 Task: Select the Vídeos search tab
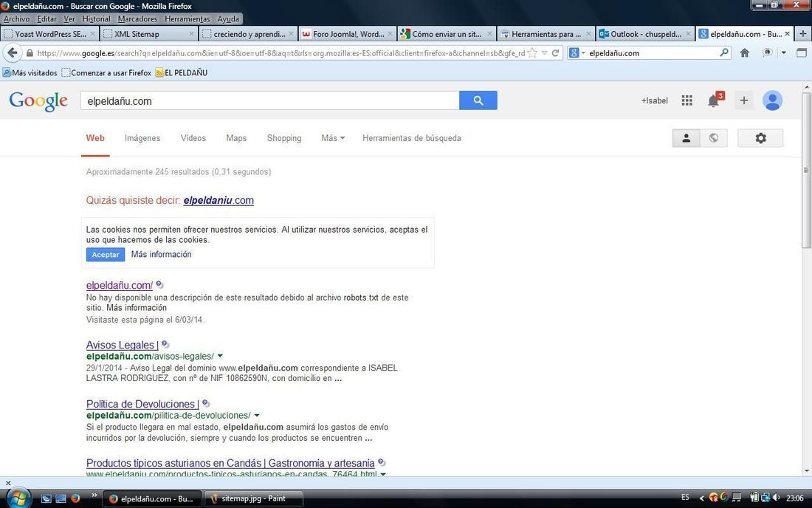193,138
